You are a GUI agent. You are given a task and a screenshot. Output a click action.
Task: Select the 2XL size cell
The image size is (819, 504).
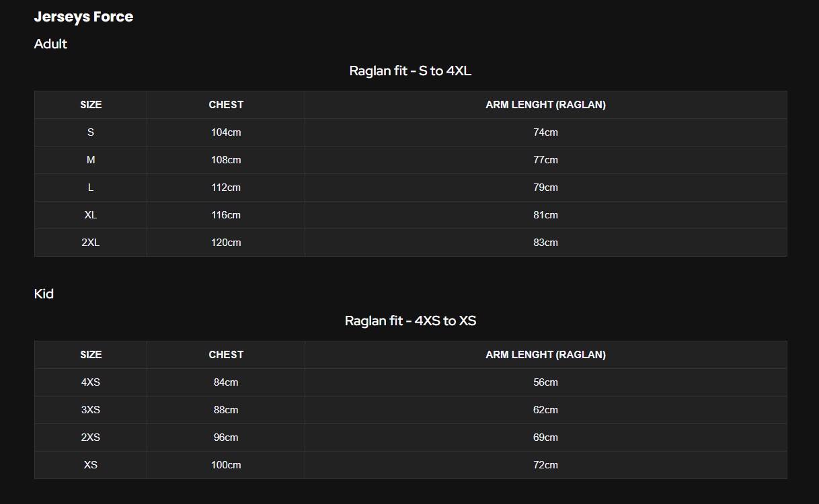tap(91, 243)
